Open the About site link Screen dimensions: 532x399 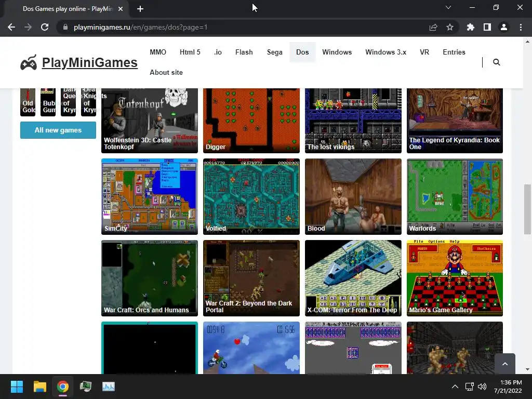pyautogui.click(x=166, y=72)
